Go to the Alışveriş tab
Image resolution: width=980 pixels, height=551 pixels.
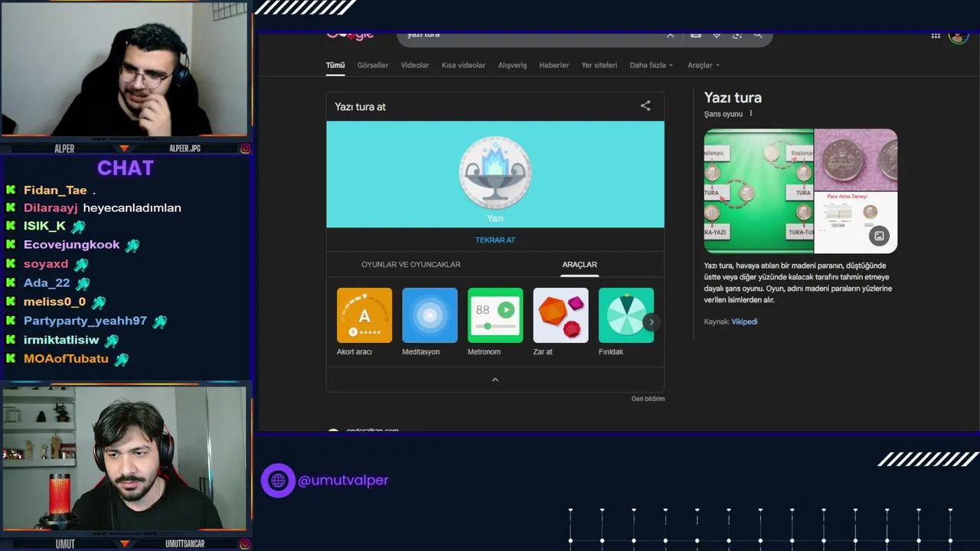click(x=512, y=65)
